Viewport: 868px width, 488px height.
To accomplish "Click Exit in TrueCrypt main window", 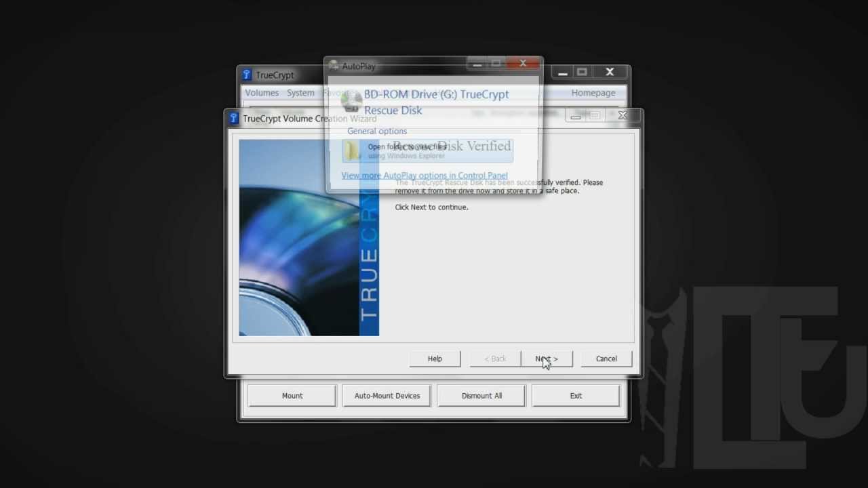I will click(x=576, y=396).
